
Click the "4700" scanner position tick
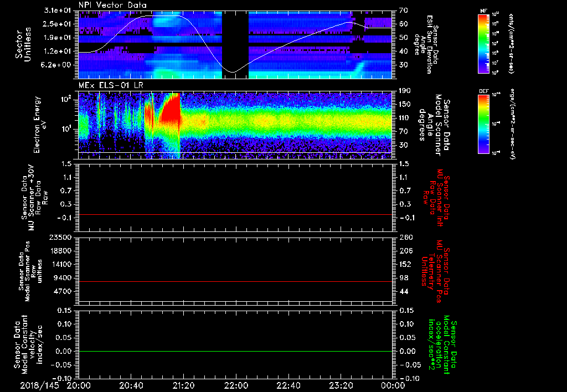tap(63, 291)
